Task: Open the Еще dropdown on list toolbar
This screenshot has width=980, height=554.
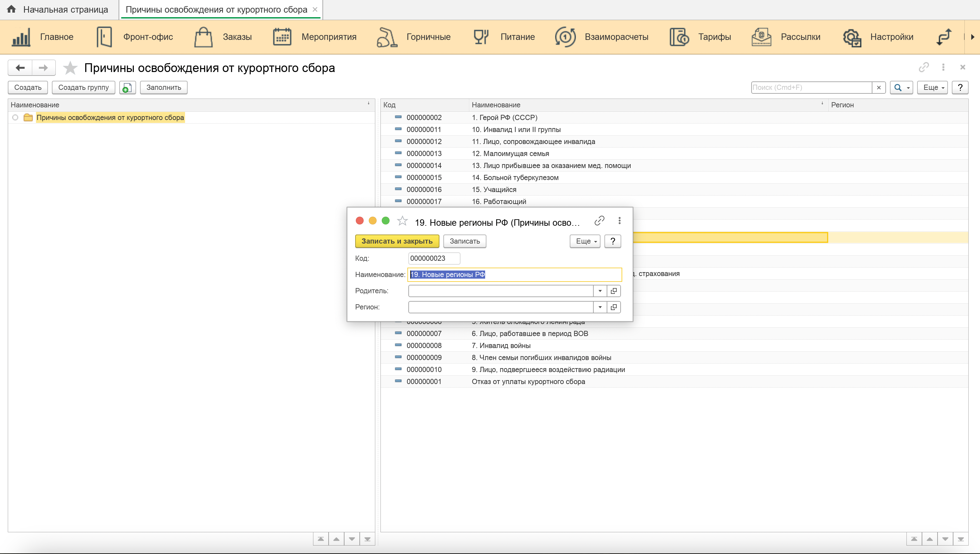Action: pos(932,88)
